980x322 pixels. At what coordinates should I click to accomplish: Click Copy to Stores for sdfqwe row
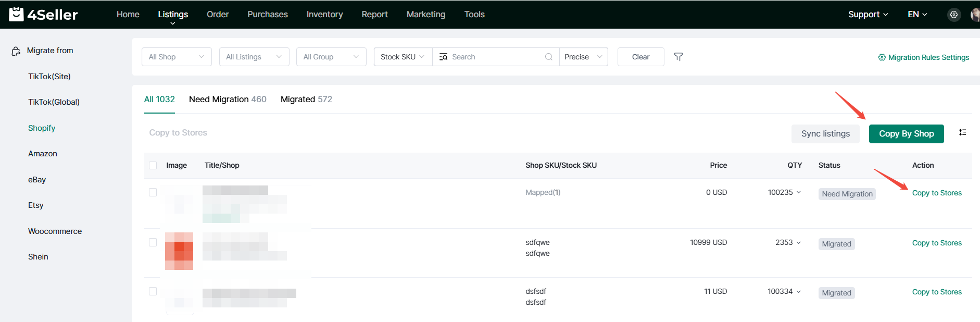click(937, 243)
